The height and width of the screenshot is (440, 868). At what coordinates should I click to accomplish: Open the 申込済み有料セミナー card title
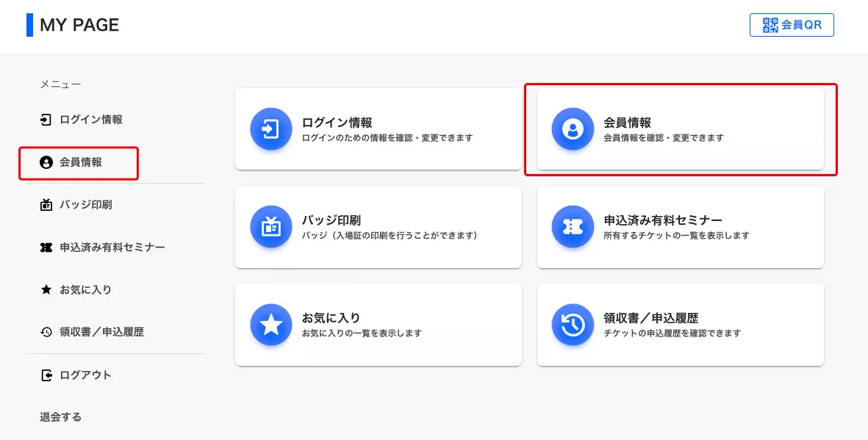click(663, 220)
